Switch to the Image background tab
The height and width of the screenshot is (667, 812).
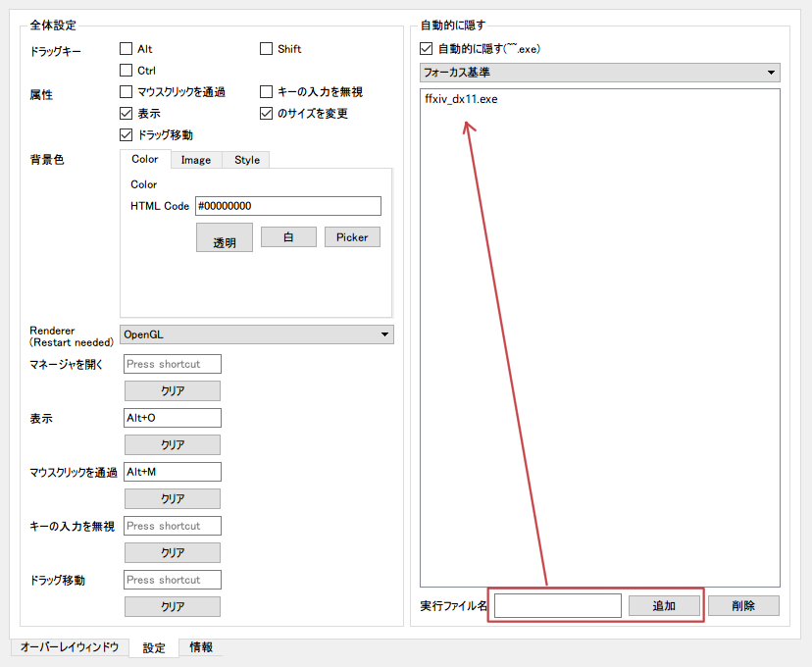(x=196, y=160)
